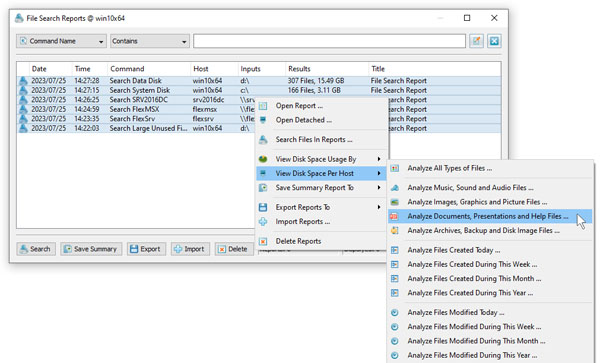Image resolution: width=600 pixels, height=363 pixels.
Task: Expand View Disk Space Usage By submenu
Action: tap(379, 159)
